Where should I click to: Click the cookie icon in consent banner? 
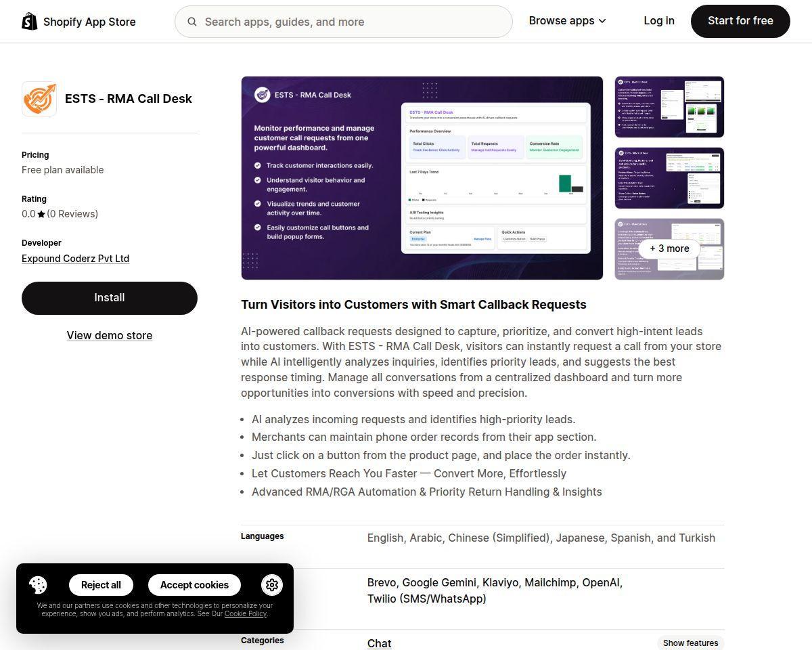click(38, 585)
